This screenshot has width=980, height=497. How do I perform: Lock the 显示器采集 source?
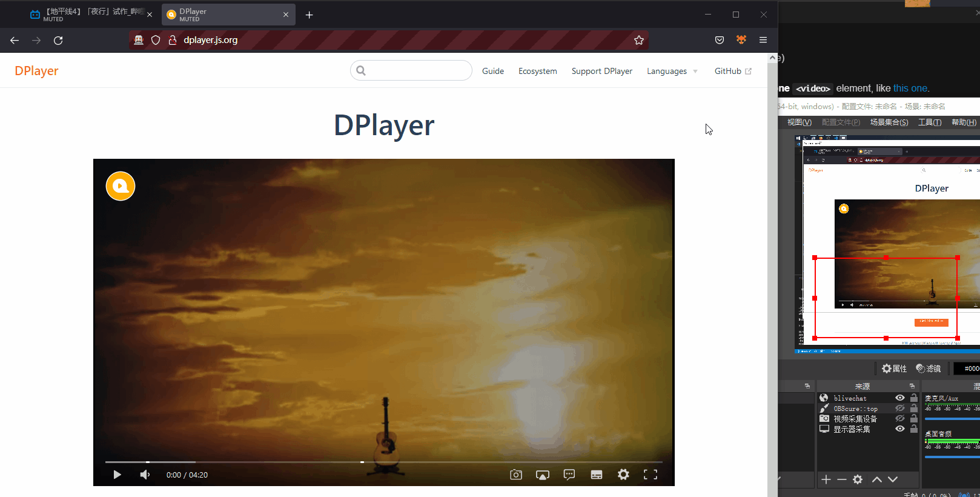(x=914, y=429)
